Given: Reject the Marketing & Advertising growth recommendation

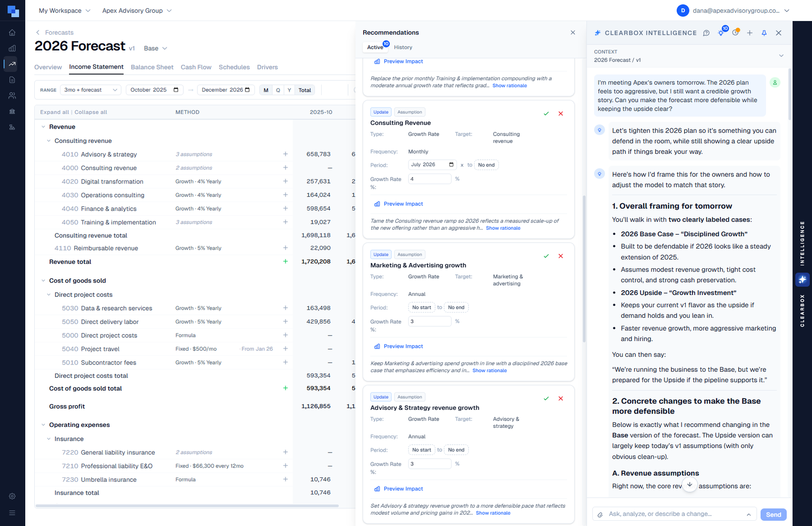Looking at the screenshot, I should 561,256.
